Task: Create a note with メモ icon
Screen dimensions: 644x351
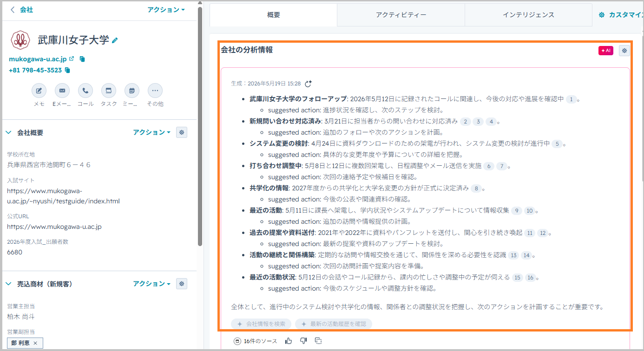Action: 39,91
